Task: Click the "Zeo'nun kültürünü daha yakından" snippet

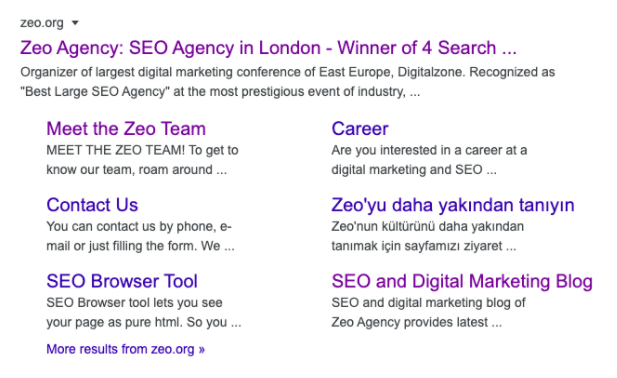Action: [427, 227]
